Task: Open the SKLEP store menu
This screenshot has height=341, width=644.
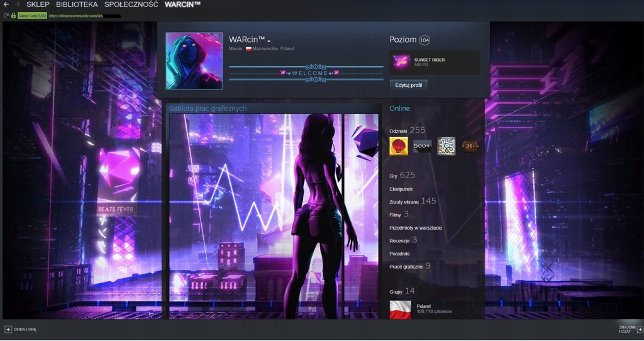Action: coord(38,4)
